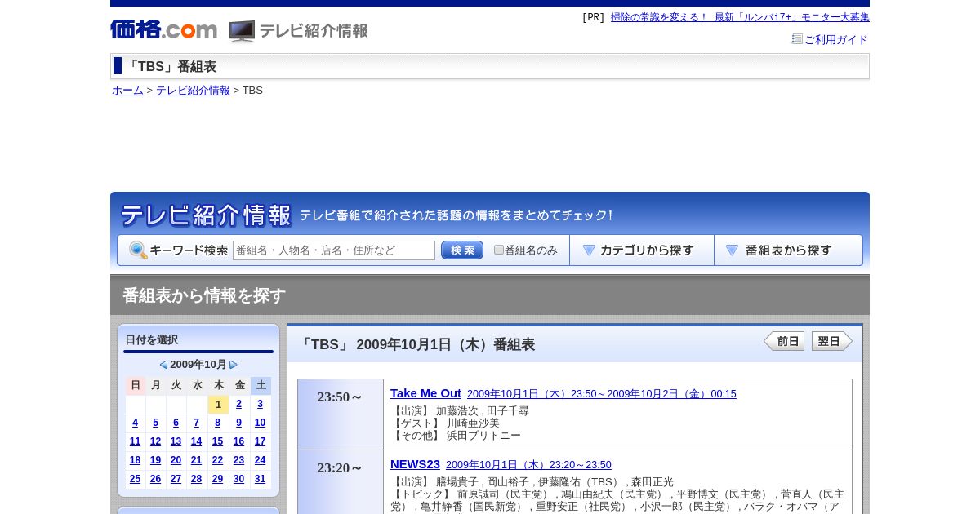Click the 23:50～ time slot cell
The image size is (980, 514).
[341, 414]
